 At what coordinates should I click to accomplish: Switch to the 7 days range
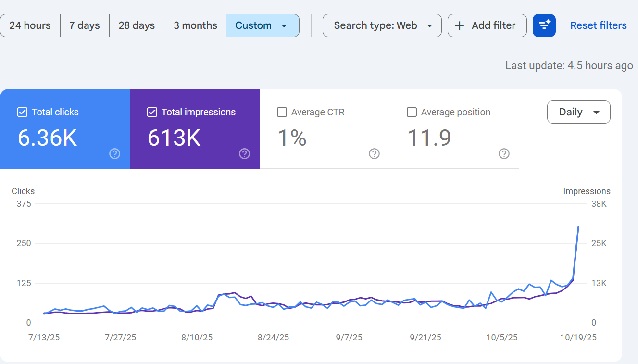(85, 25)
